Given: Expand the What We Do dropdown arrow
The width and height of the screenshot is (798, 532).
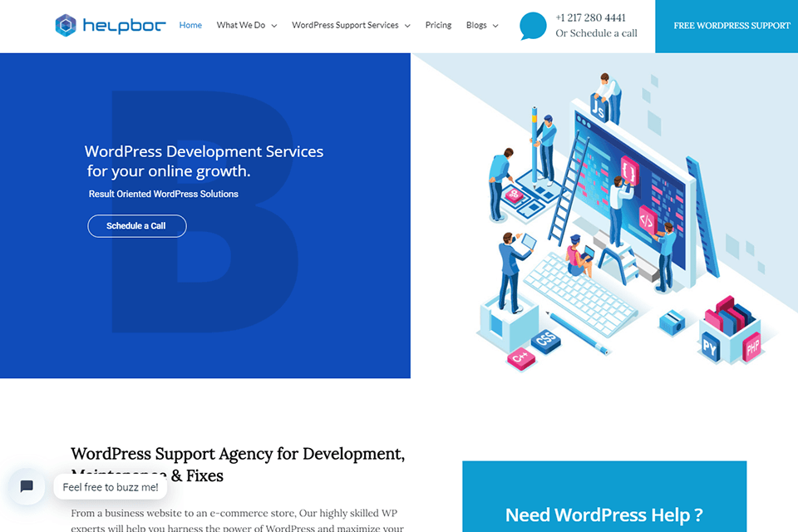Looking at the screenshot, I should (273, 26).
